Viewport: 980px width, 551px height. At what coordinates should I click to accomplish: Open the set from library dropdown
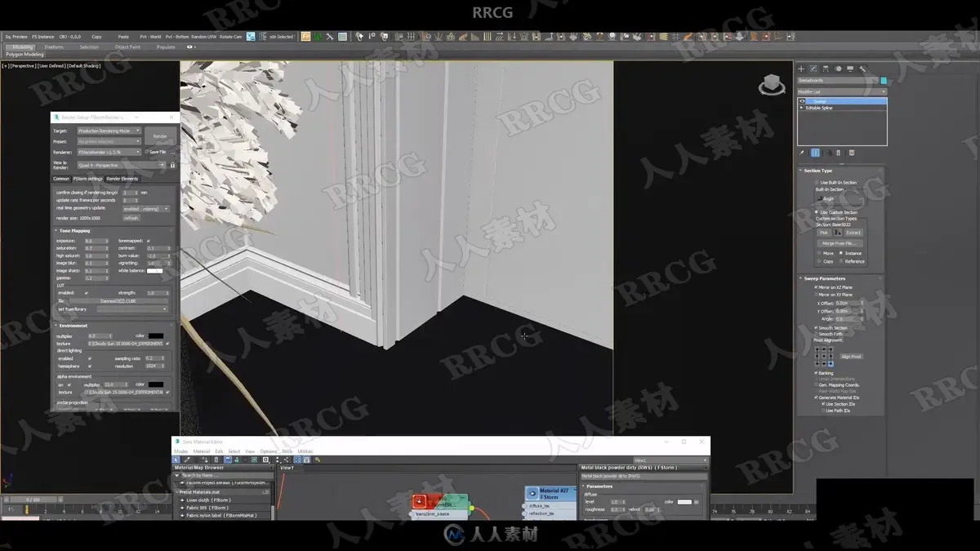(131, 309)
